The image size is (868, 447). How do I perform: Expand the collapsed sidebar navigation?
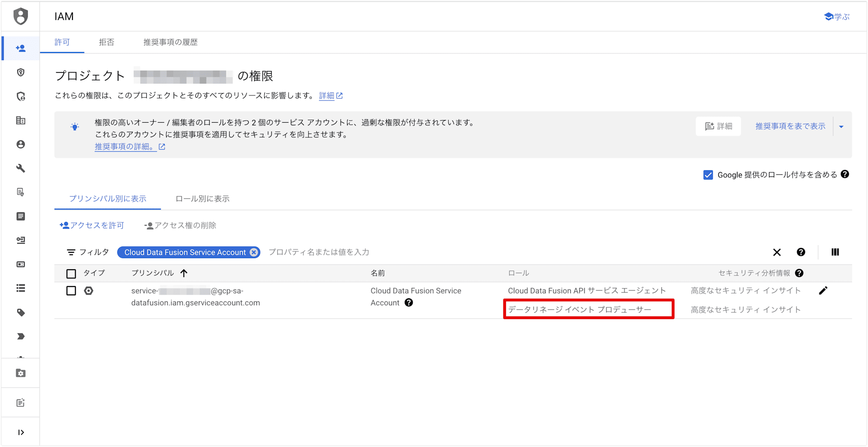[20, 432]
